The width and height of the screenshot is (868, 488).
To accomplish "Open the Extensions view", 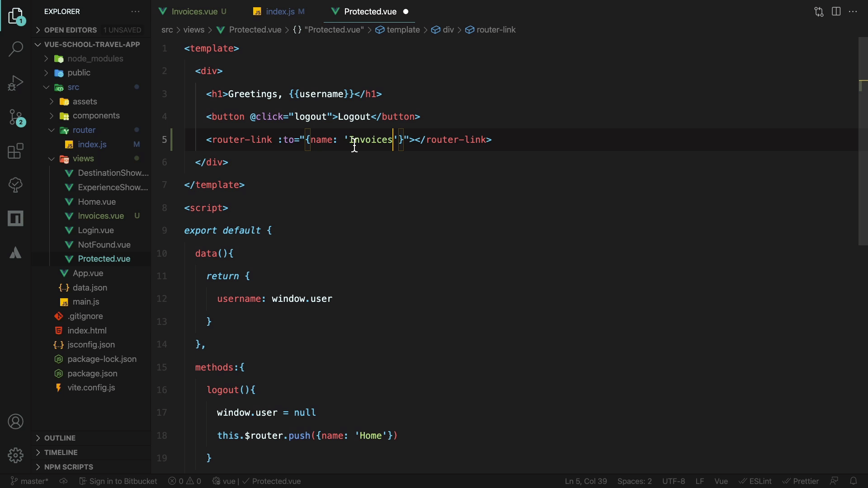I will [16, 151].
